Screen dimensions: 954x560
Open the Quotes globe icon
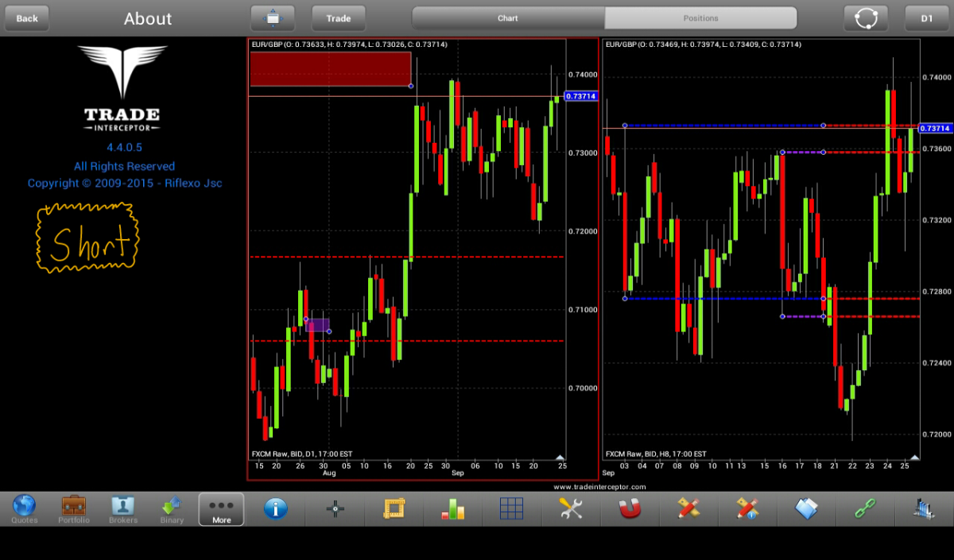point(25,509)
